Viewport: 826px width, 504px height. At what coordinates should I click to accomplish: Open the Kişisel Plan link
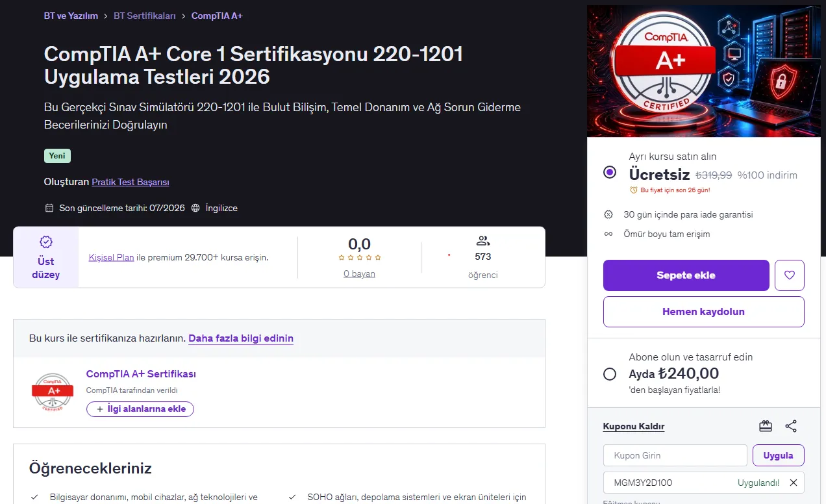tap(112, 257)
